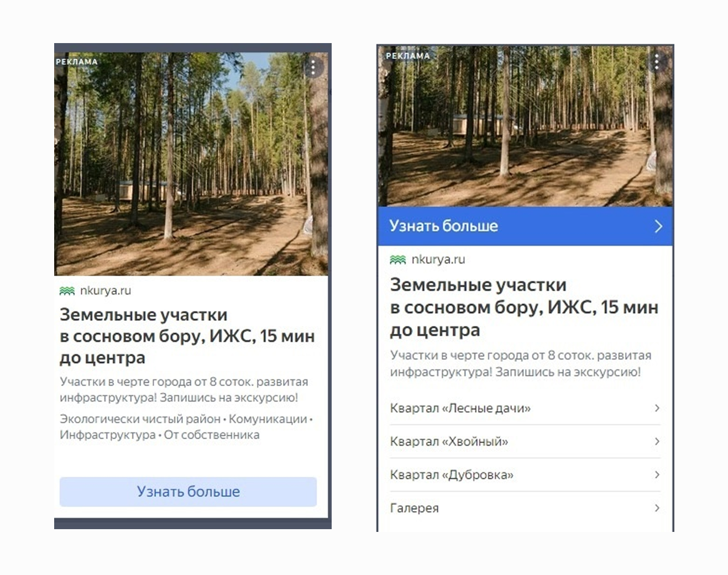Open nkurya.ru domain link in right ad

(x=438, y=260)
